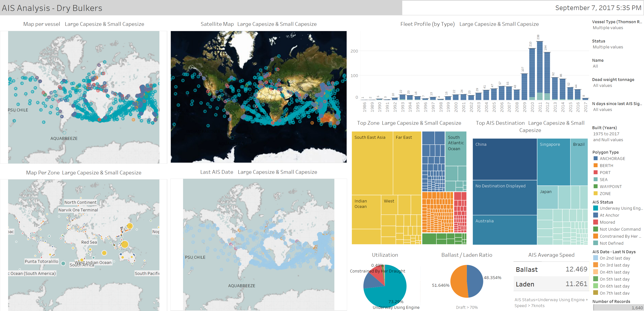Highlight Constrained By Her legend entry

click(618, 236)
